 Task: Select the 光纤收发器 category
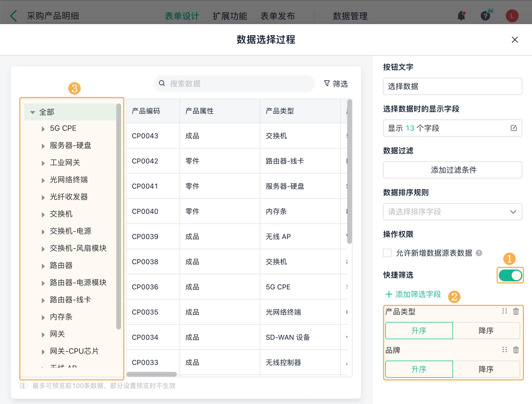[69, 197]
